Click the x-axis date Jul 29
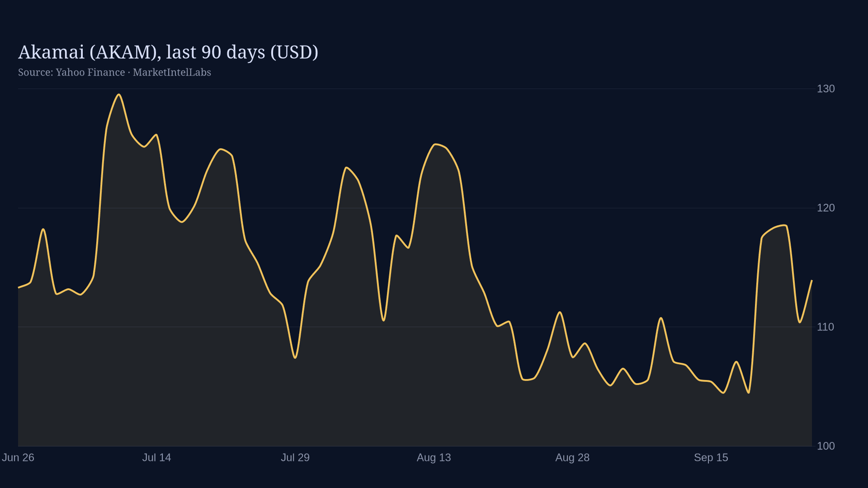Screen dimensions: 868x488 pos(295,458)
